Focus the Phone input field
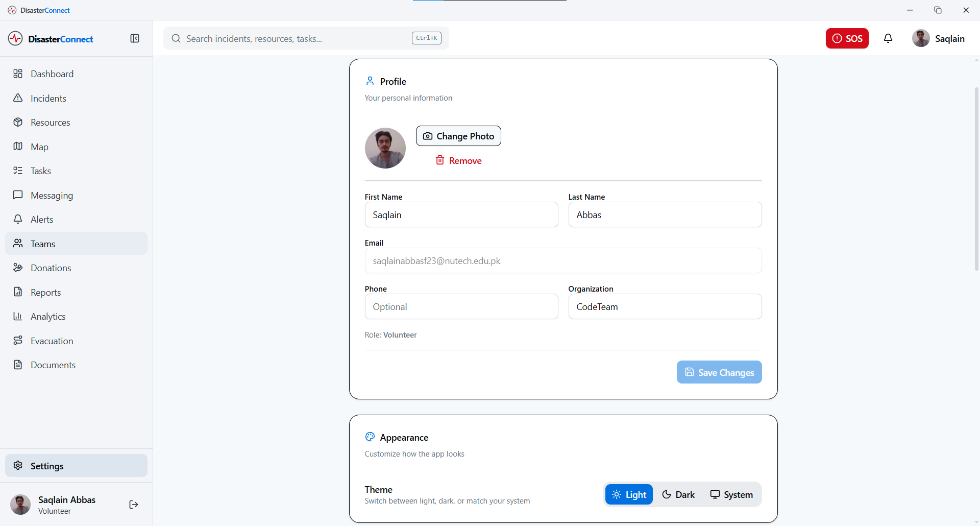The image size is (980, 526). 461,306
